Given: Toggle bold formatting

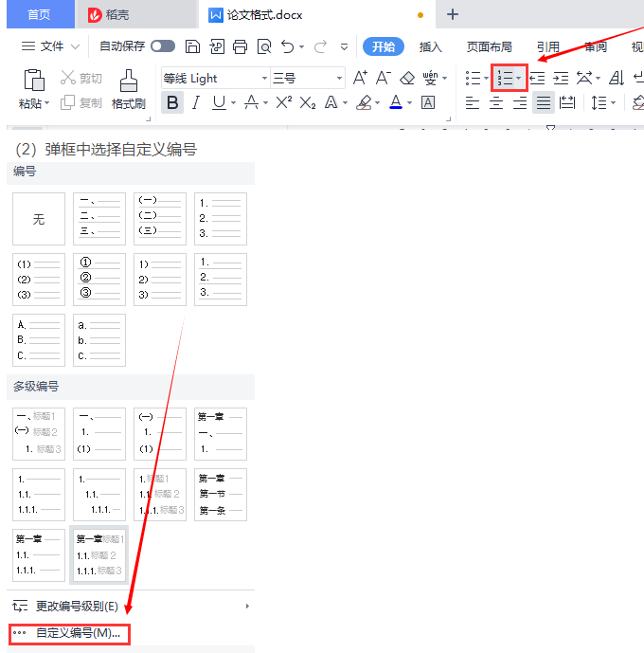Looking at the screenshot, I should pyautogui.click(x=172, y=102).
